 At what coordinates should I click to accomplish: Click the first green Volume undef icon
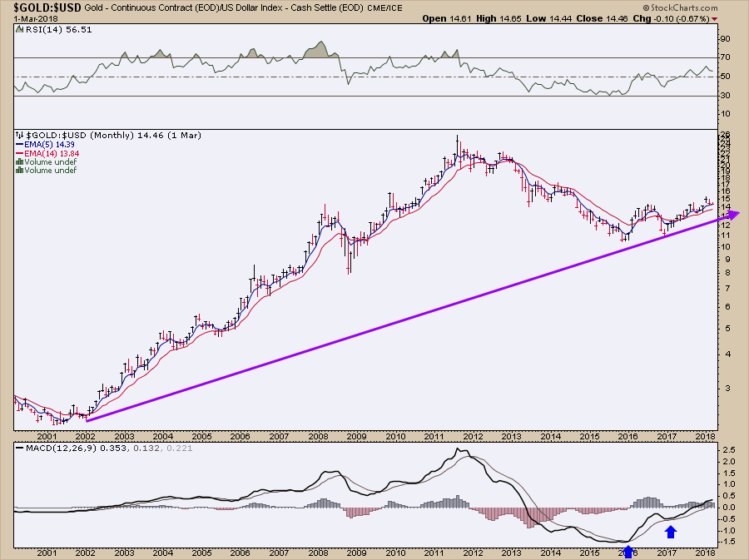tap(20, 161)
